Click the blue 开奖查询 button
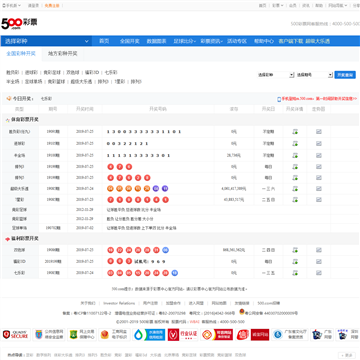The width and height of the screenshot is (360, 360). pos(345,75)
